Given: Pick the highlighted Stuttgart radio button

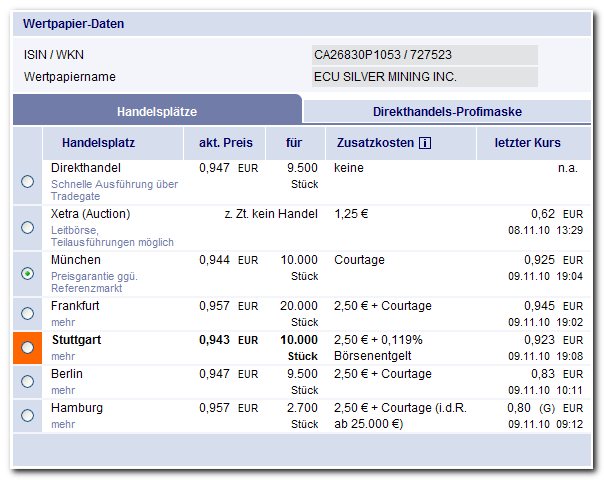Looking at the screenshot, I should 27,347.
